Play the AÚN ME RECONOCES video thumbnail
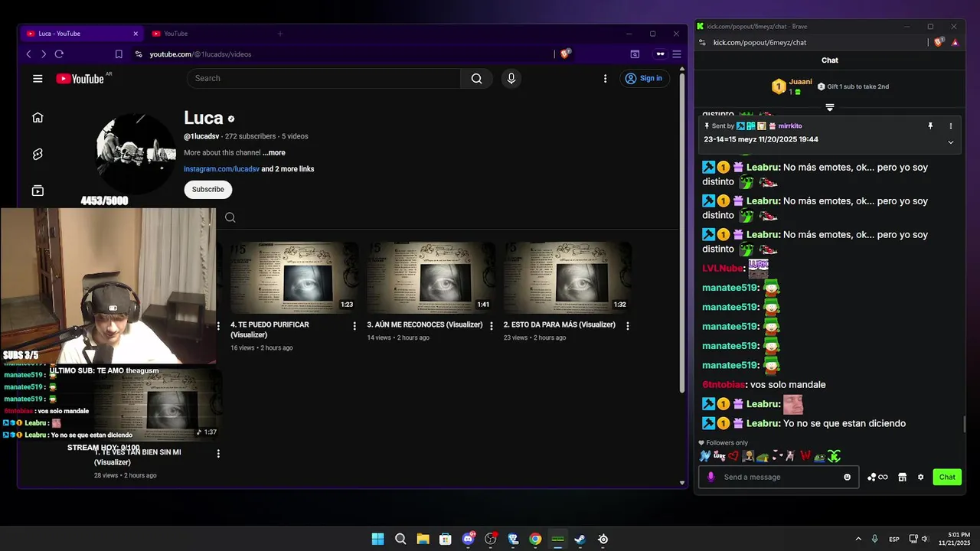Viewport: 980px width, 551px height. pyautogui.click(x=431, y=278)
